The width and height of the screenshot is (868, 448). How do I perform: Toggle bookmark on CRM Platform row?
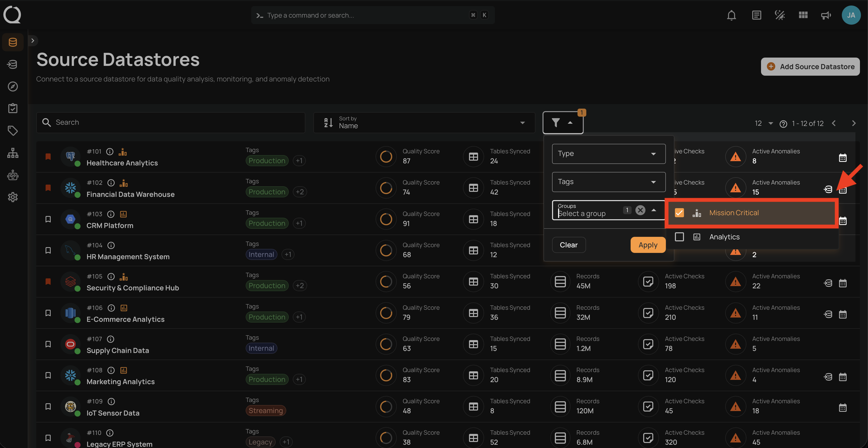tap(48, 219)
